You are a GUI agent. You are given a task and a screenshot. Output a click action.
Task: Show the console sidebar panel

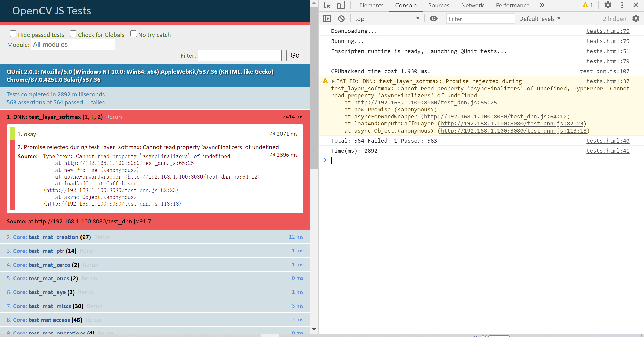[327, 18]
